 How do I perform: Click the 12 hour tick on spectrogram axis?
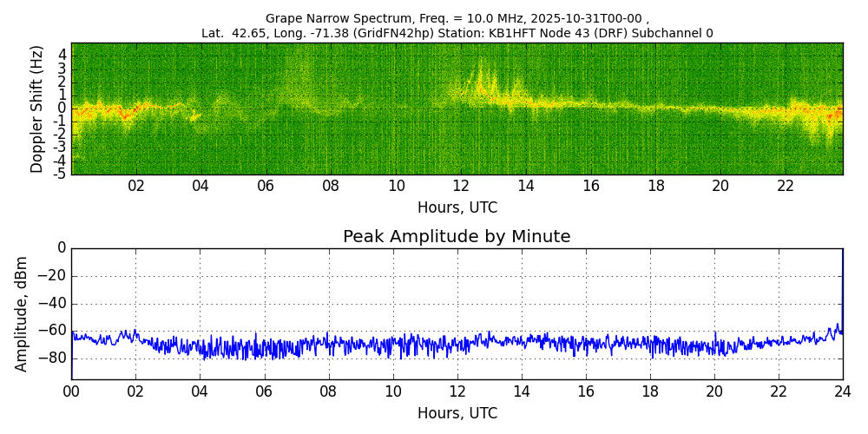coord(461,186)
